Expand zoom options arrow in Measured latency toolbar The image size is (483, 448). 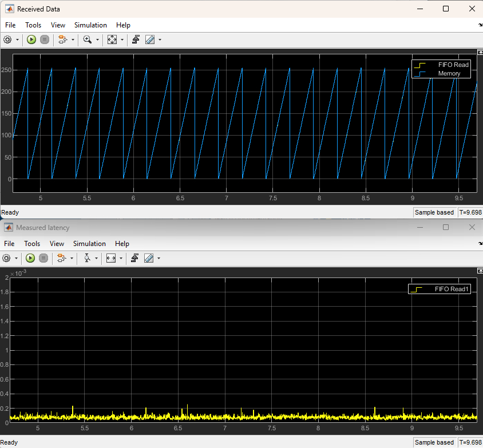click(x=96, y=259)
